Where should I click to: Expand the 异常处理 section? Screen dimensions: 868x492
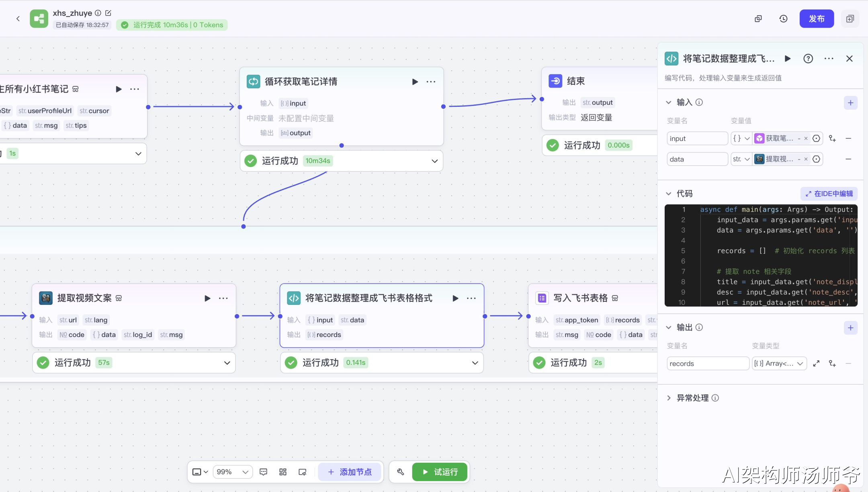tap(669, 398)
